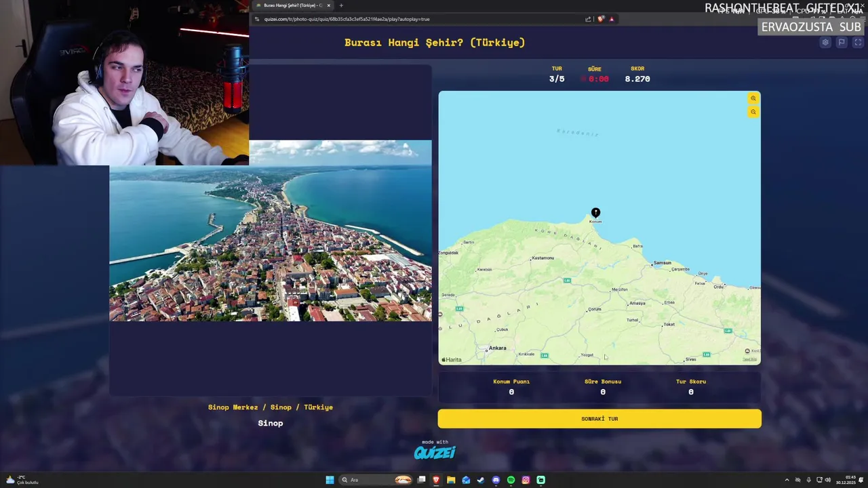
Task: Click the black location pin on the map
Action: point(595,213)
